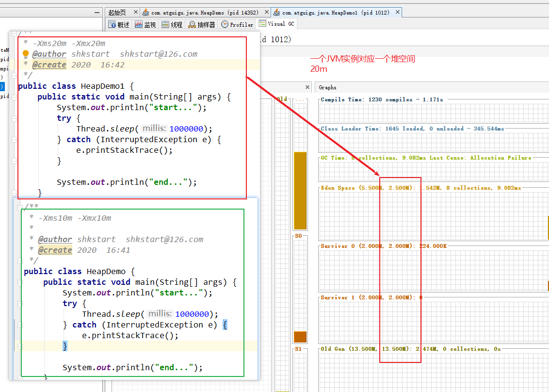Screen dimensions: 549x392
Task: Click the @create tag dated 16:42
Action: point(49,65)
